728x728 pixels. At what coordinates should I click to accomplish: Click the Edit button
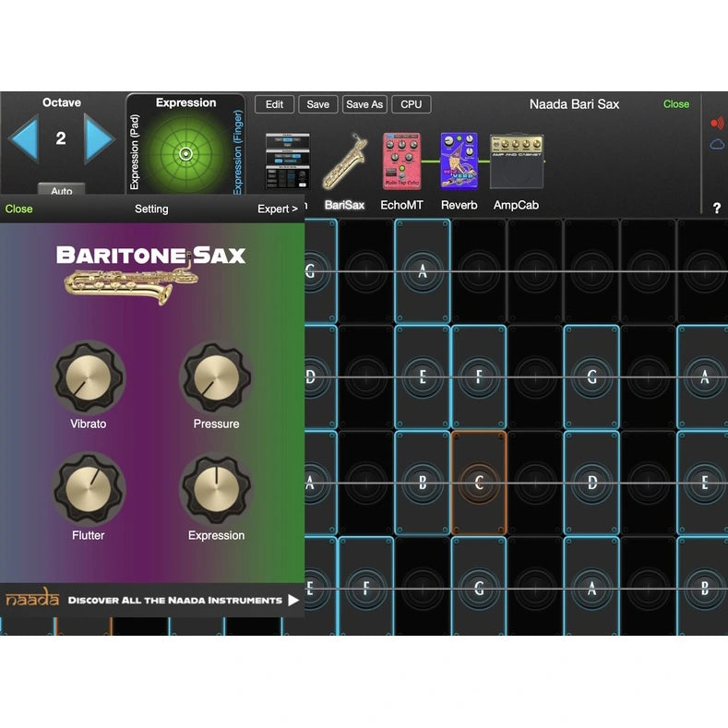[274, 104]
